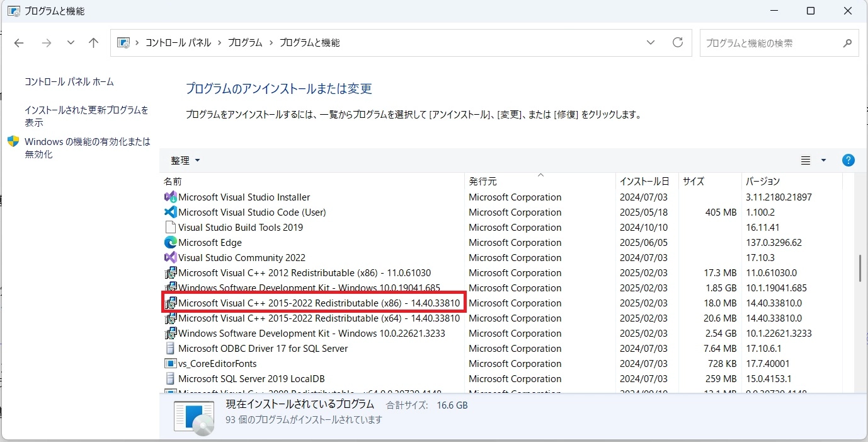The width and height of the screenshot is (868, 442).
Task: Click the refresh button in address bar
Action: point(678,43)
